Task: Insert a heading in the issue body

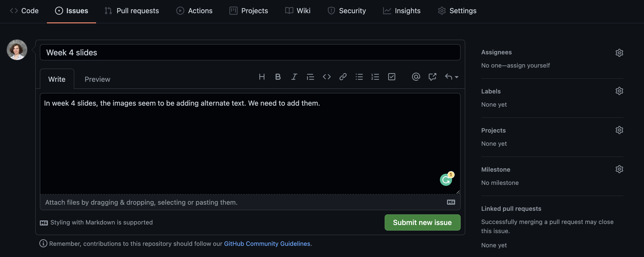Action: click(262, 77)
